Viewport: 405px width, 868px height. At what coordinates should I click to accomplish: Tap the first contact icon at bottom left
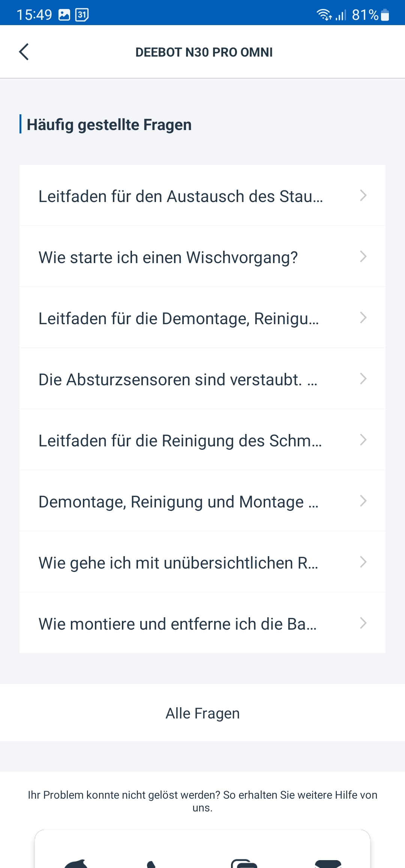tap(76, 864)
